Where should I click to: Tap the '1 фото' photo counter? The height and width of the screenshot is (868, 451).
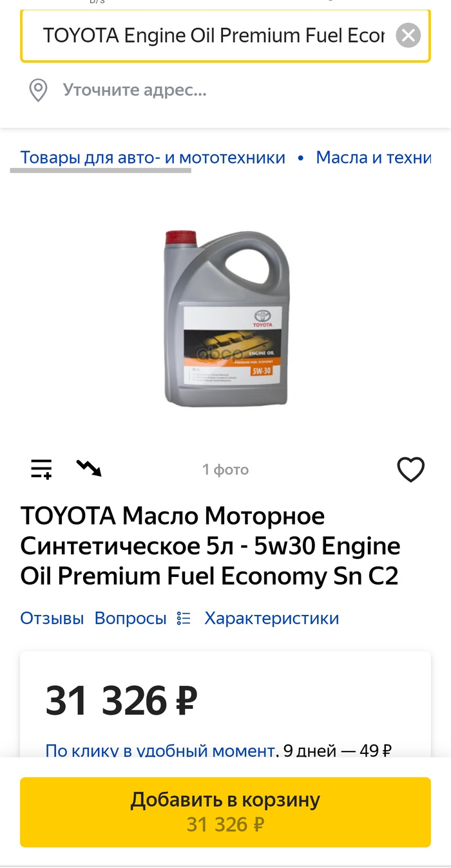pos(225,470)
